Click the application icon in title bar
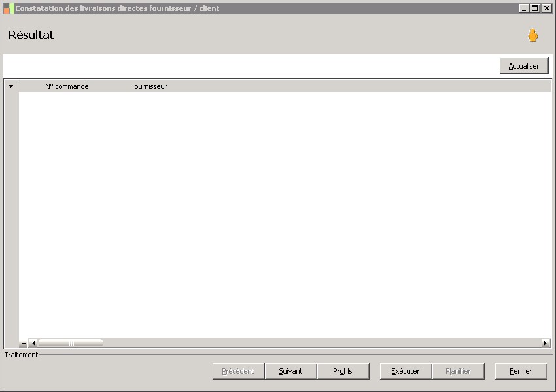The height and width of the screenshot is (392, 556). point(9,8)
